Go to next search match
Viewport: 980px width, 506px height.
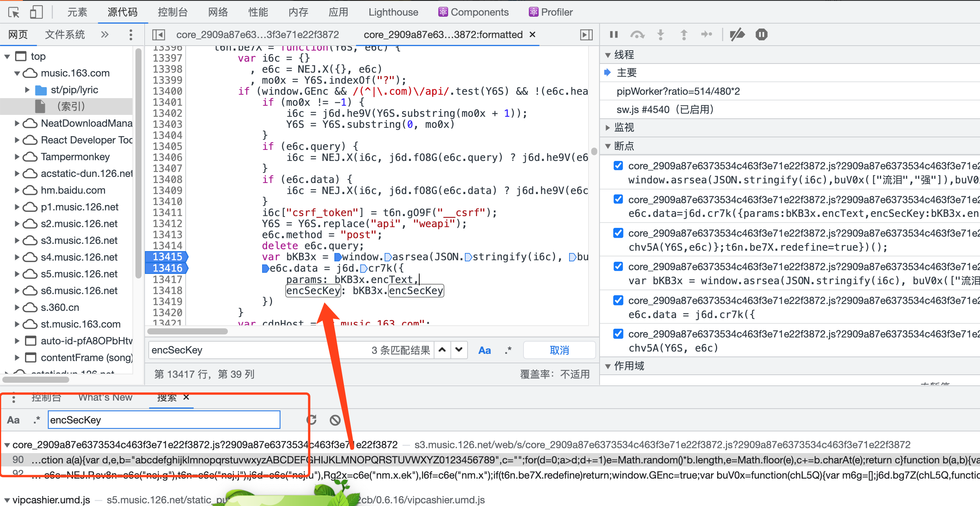459,350
